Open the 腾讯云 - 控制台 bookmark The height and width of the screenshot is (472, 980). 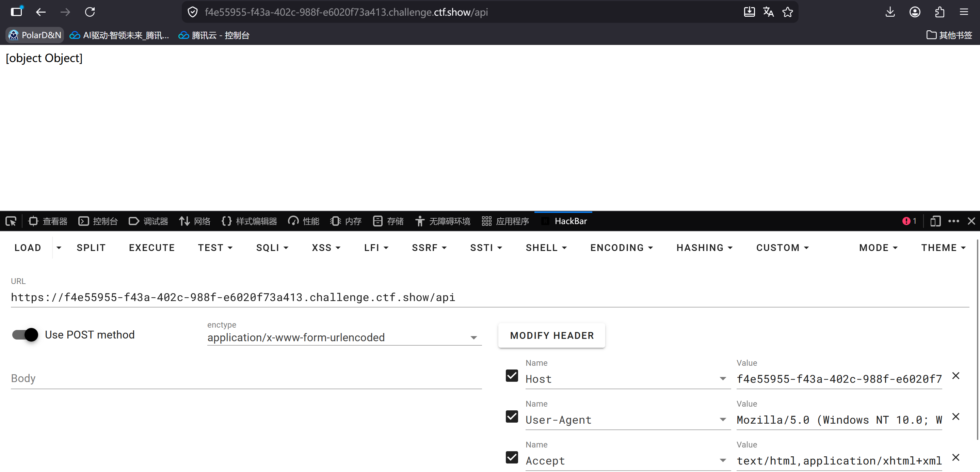click(x=214, y=35)
